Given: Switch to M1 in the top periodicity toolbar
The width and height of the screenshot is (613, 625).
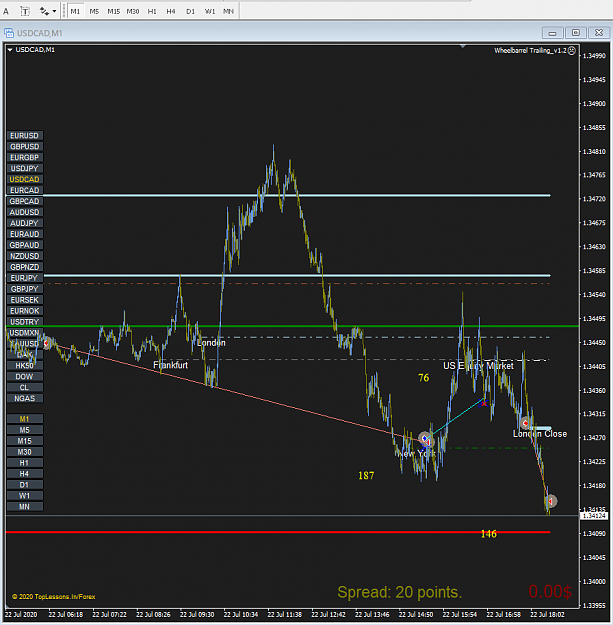Looking at the screenshot, I should click(x=75, y=11).
